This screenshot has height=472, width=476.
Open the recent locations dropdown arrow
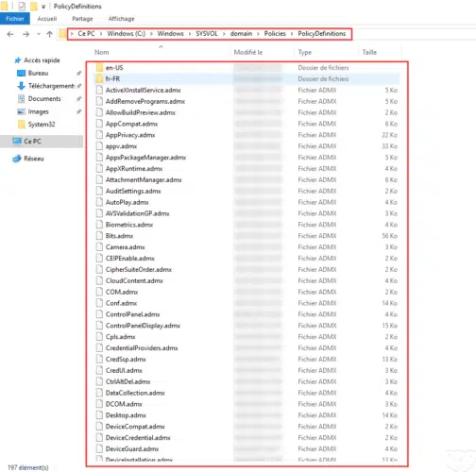coord(39,34)
